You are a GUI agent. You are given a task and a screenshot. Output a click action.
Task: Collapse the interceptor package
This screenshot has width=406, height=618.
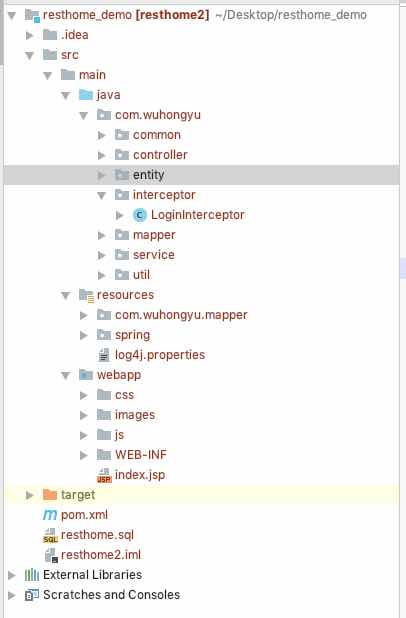pyautogui.click(x=102, y=195)
